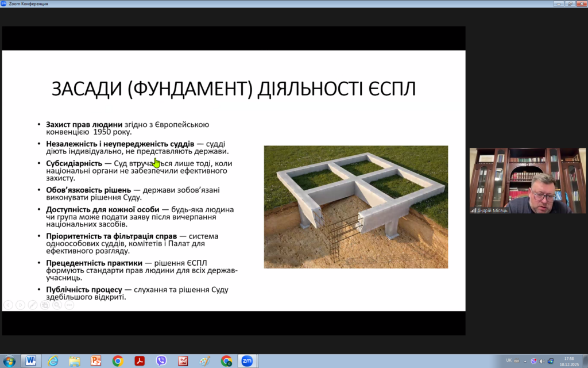Screen dimensions: 588x368
Task: Open Viber from the taskbar
Action: coord(161,361)
